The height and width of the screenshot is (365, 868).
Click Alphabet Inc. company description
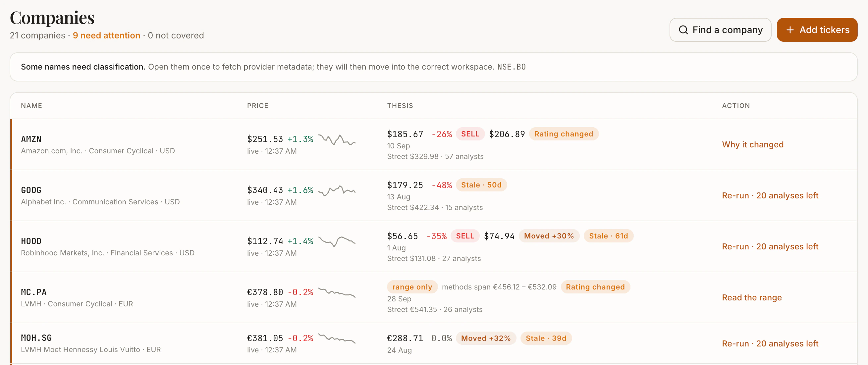point(100,202)
